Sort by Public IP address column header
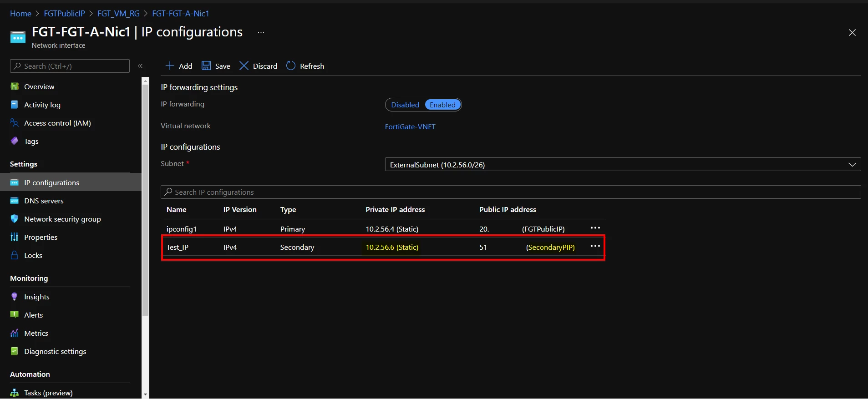 508,209
